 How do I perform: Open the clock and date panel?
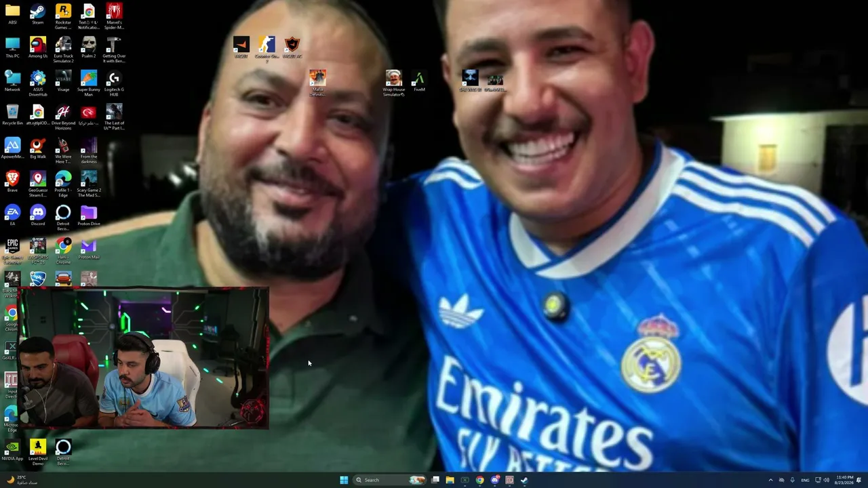coord(845,480)
